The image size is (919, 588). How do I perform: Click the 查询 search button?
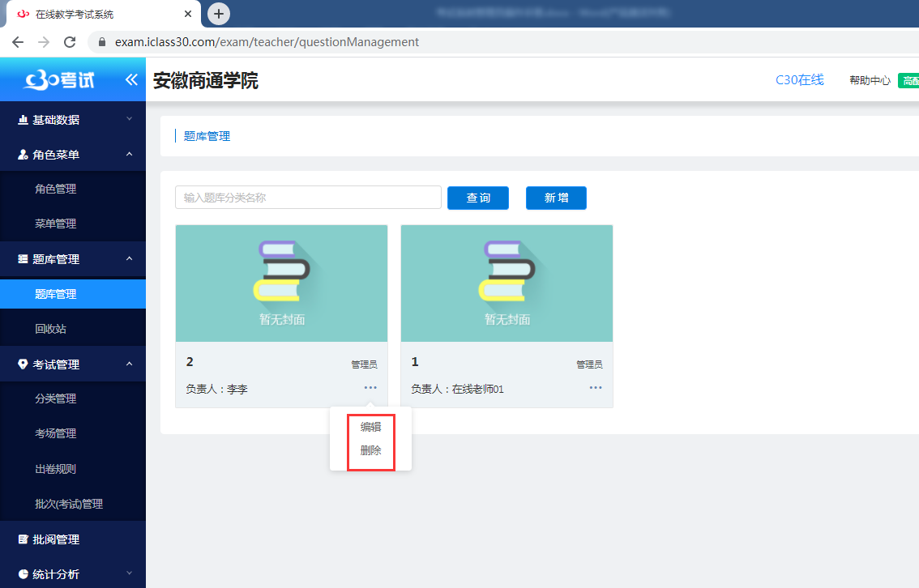point(478,198)
